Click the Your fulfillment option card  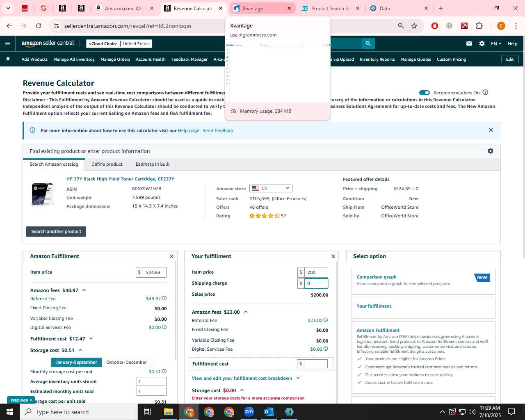pyautogui.click(x=423, y=307)
